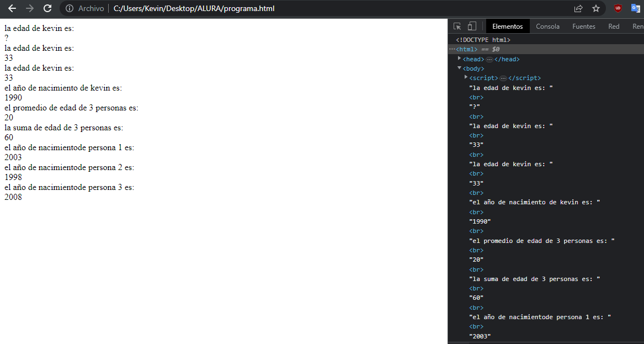
Task: Click the page value 2003
Action: point(13,157)
